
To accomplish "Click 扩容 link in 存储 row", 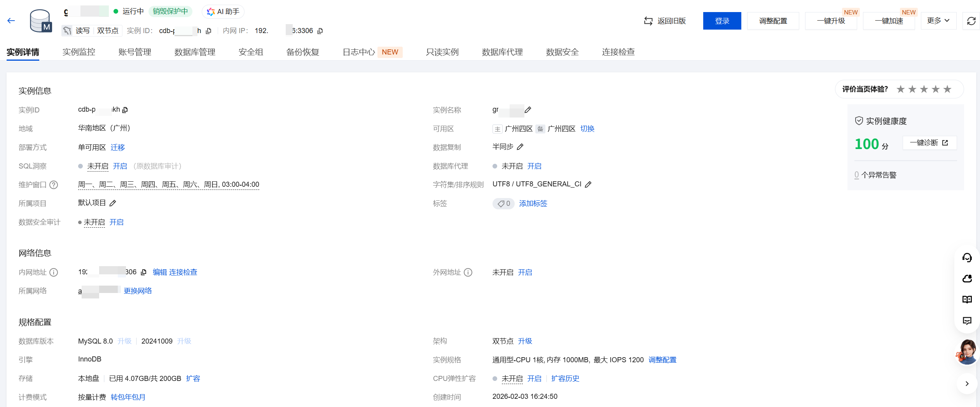I will tap(193, 379).
